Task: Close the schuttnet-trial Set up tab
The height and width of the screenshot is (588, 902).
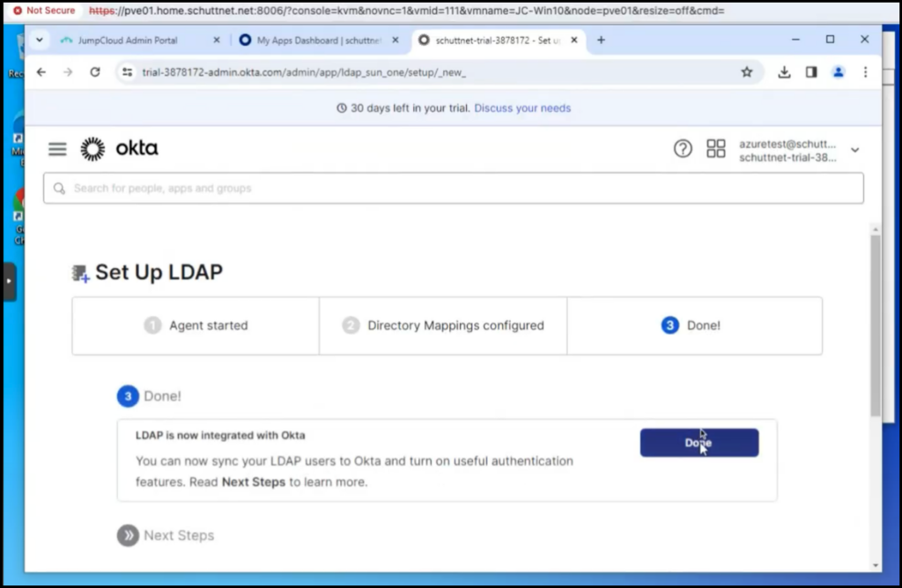Action: pos(573,40)
